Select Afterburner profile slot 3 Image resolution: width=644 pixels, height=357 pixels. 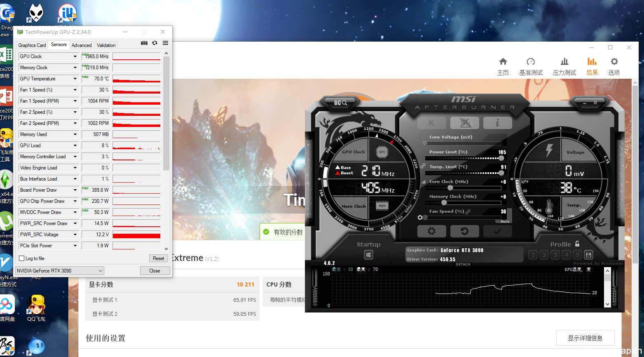tap(555, 255)
